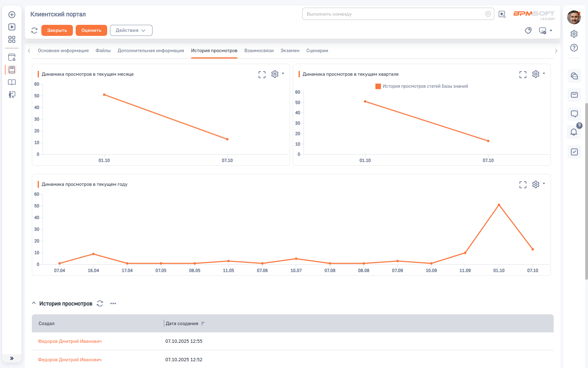Open the help question mark icon
The height and width of the screenshot is (368, 588).
coord(574,48)
